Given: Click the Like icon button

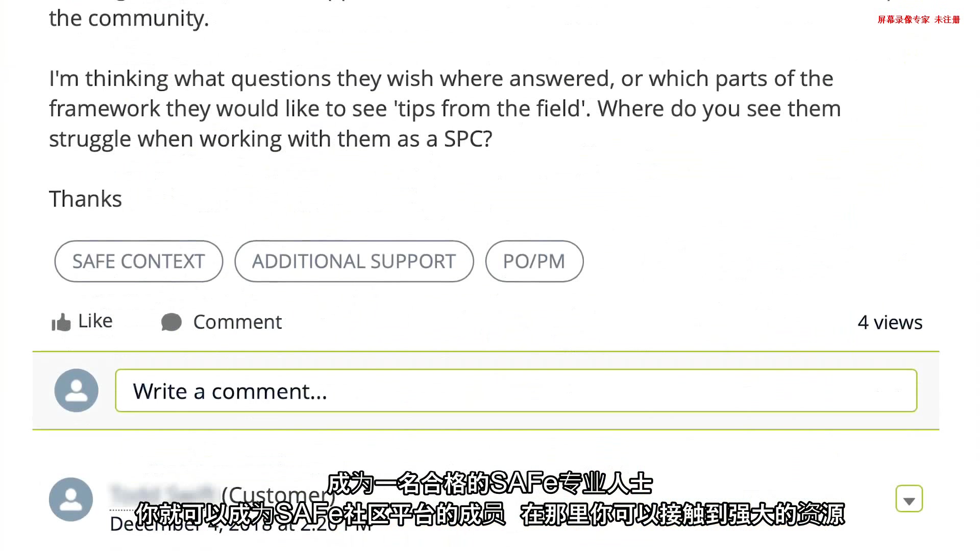Looking at the screenshot, I should (x=61, y=321).
